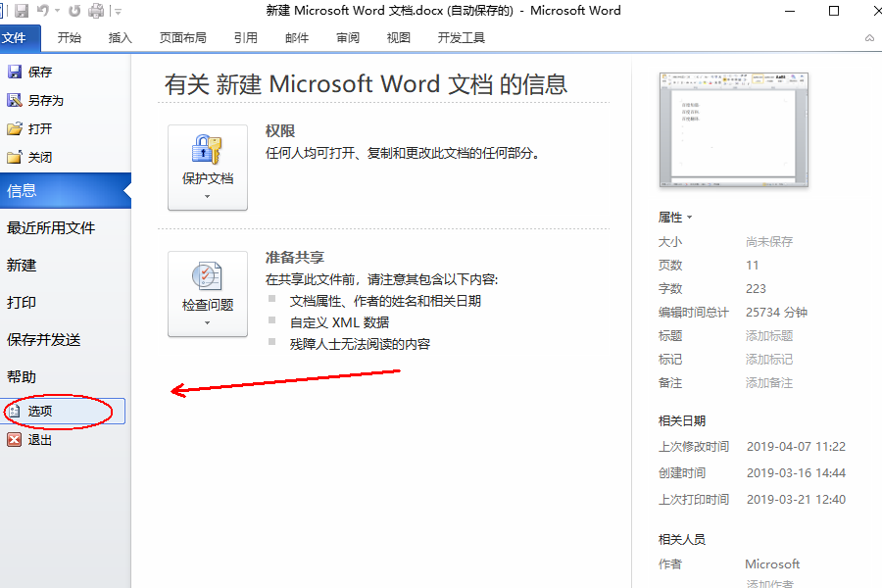Screen dimensions: 882x588
Task: Click the 上次打印时间 value 2019-03-21 12:40
Action: [796, 500]
